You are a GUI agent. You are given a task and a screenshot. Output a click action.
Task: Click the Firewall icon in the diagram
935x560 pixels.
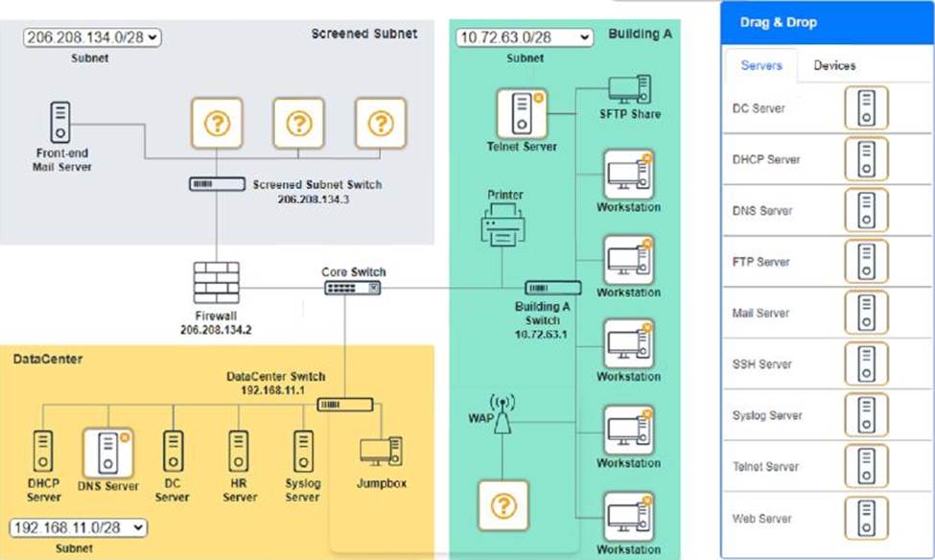216,283
